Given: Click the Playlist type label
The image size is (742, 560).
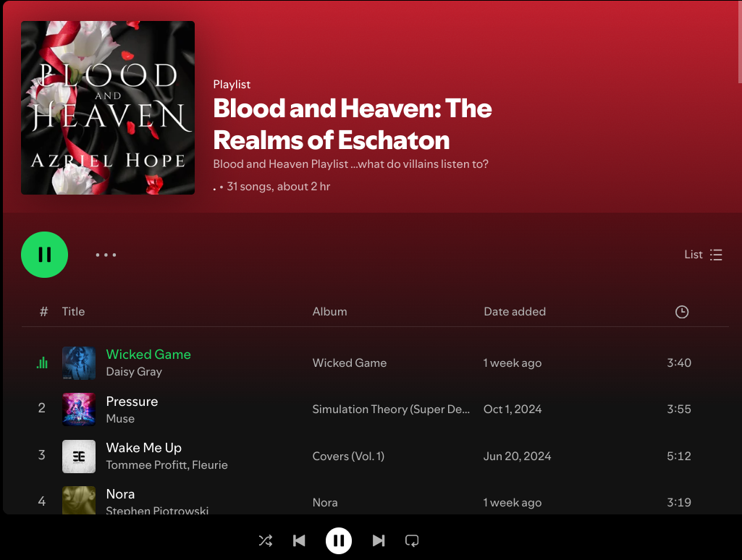Looking at the screenshot, I should click(232, 84).
